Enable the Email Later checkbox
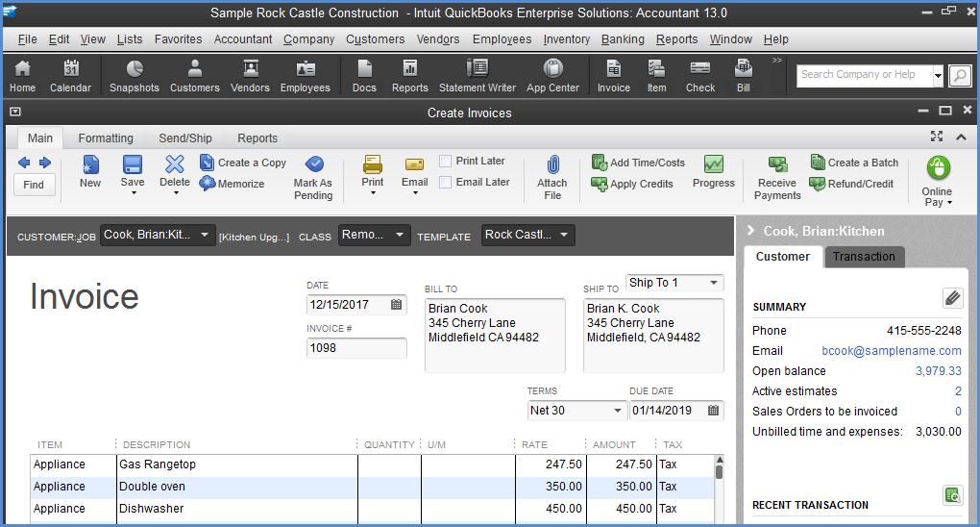The image size is (980, 527). [x=446, y=182]
